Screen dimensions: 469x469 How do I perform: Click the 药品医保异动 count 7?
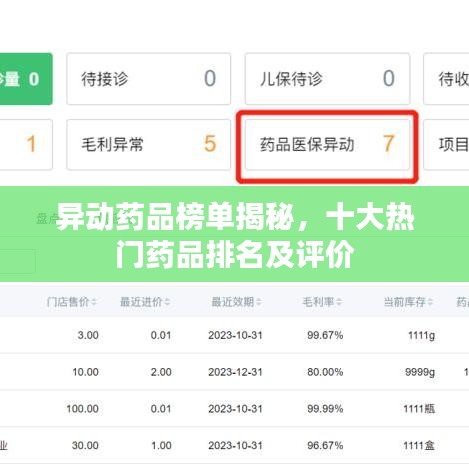click(x=389, y=144)
